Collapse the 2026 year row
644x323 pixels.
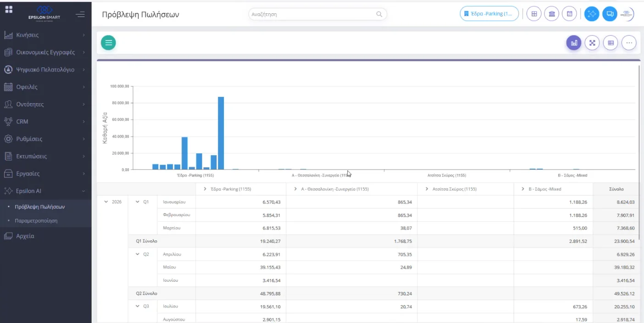106,202
